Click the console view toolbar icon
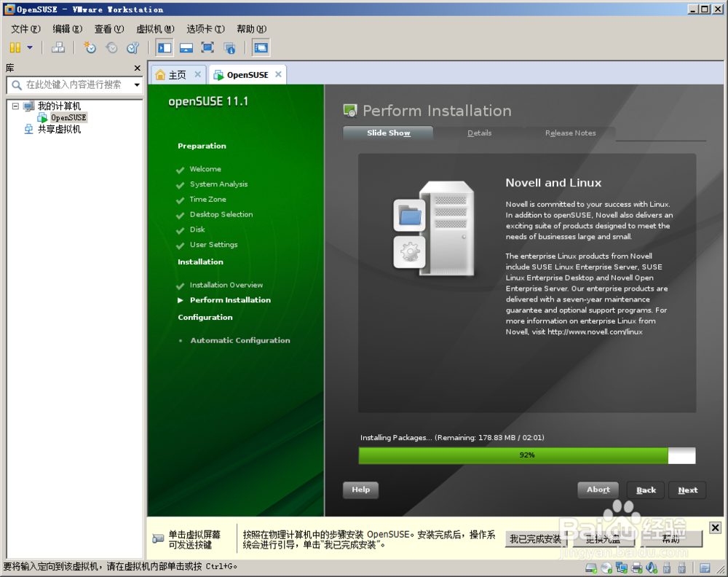Image resolution: width=728 pixels, height=577 pixels. coord(261,47)
